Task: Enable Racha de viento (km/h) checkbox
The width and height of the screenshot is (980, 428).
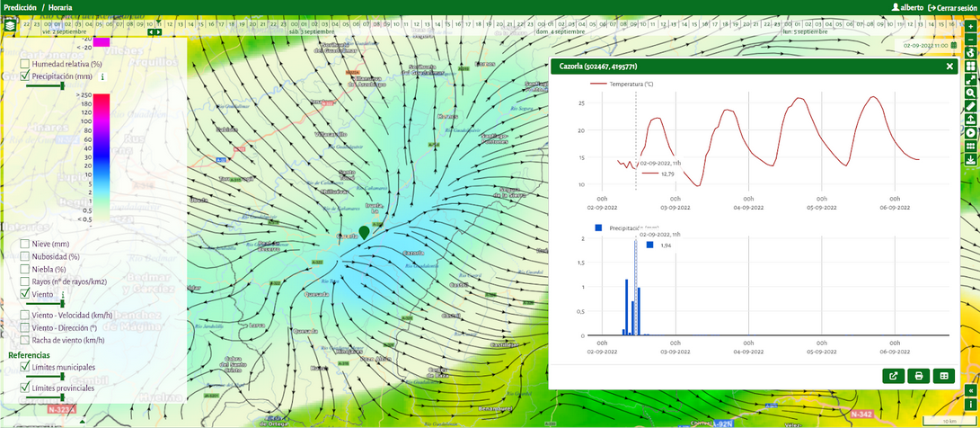Action: pyautogui.click(x=25, y=340)
